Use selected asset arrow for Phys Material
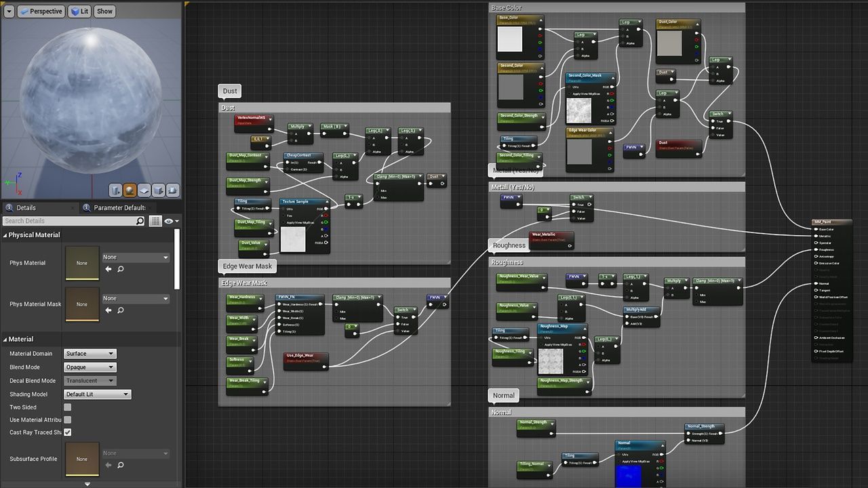 [108, 269]
